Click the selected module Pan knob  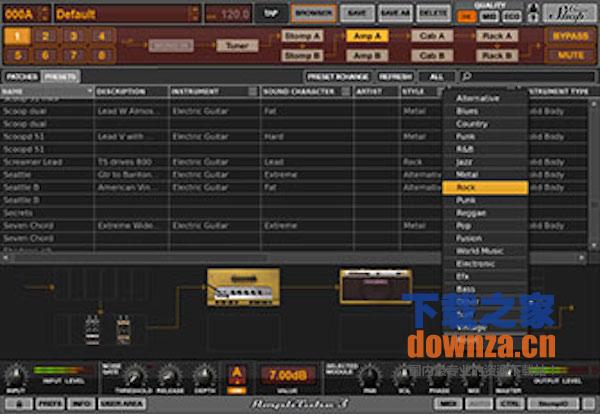point(370,376)
